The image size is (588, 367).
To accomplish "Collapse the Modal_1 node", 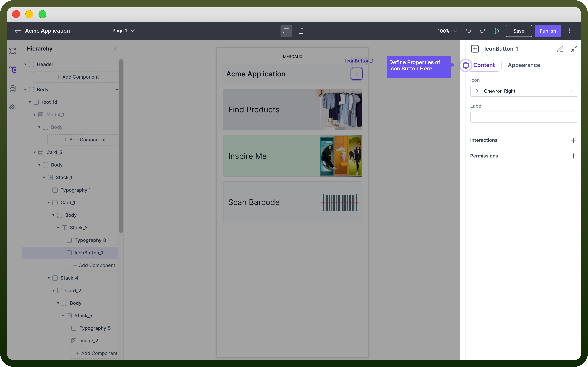I will 34,115.
